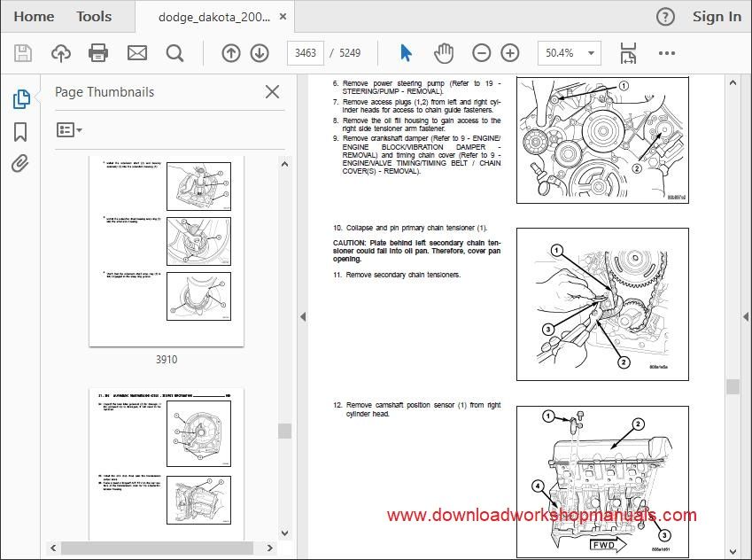Select the thumbnail below page 3910
This screenshot has height=560, width=752.
(x=167, y=464)
